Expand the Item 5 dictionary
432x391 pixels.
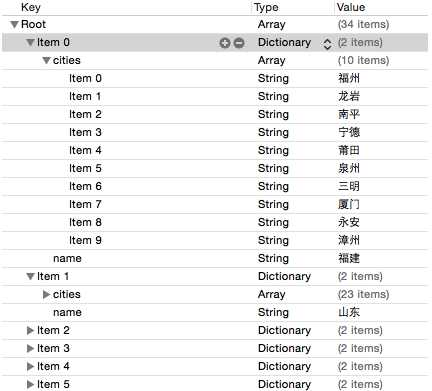click(30, 384)
